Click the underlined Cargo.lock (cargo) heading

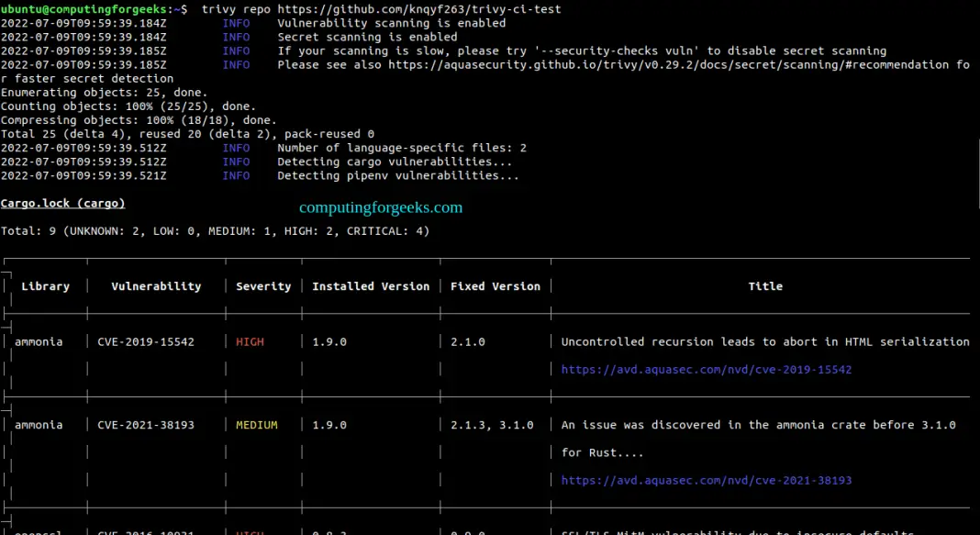coord(62,203)
